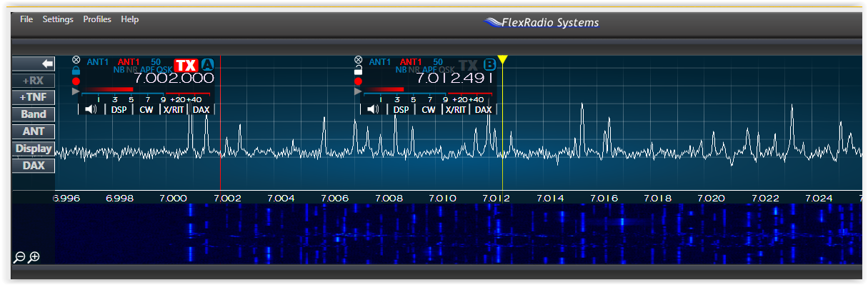Screen dimensions: 868x285
Task: Zoom out panadapter with minus magnifier
Action: coord(19,257)
